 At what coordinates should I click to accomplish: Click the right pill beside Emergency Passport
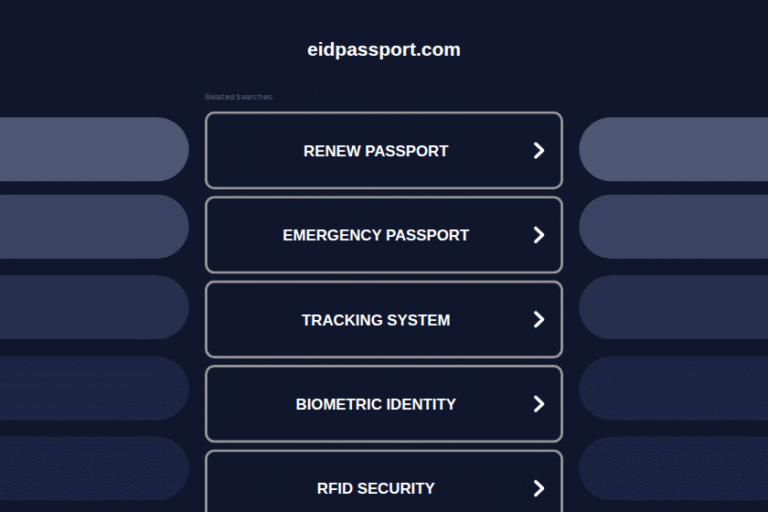pos(674,227)
